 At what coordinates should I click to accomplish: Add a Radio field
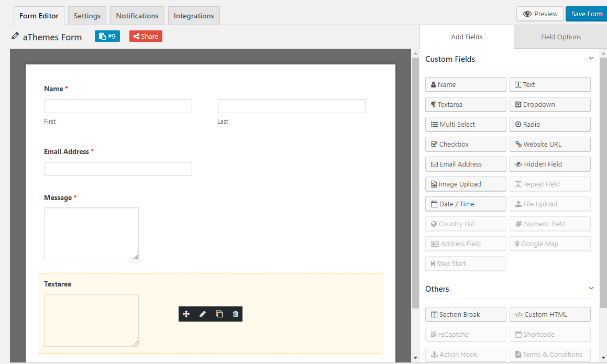click(x=550, y=124)
